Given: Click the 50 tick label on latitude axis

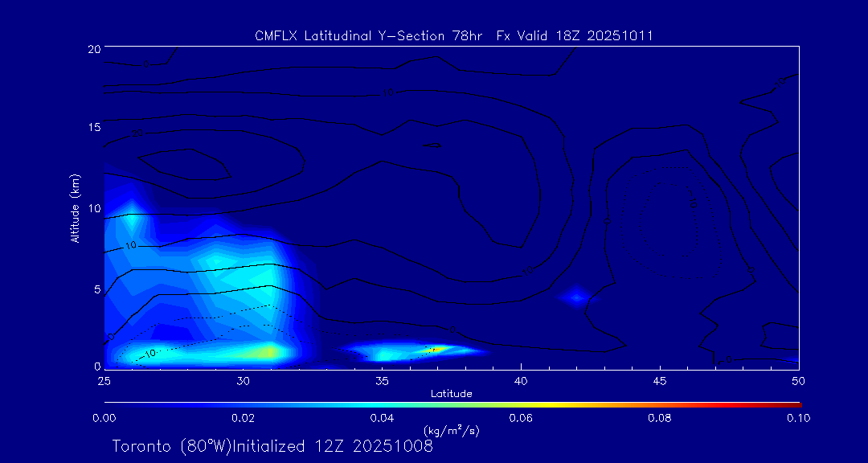Looking at the screenshot, I should point(799,379).
